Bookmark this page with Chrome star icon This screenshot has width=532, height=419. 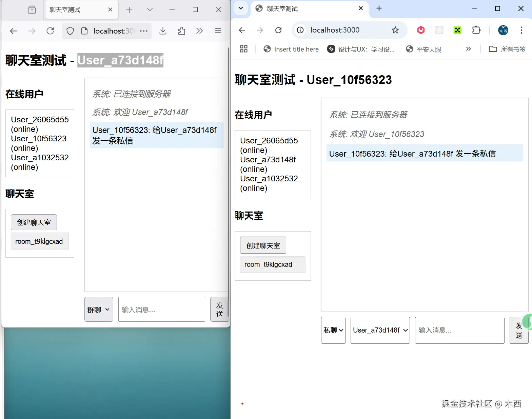pyautogui.click(x=395, y=30)
